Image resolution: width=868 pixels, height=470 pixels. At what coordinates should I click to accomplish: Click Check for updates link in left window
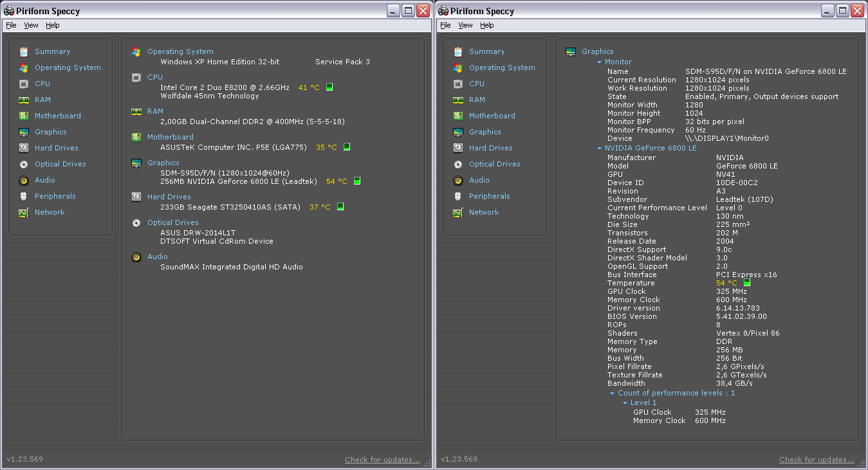point(382,460)
